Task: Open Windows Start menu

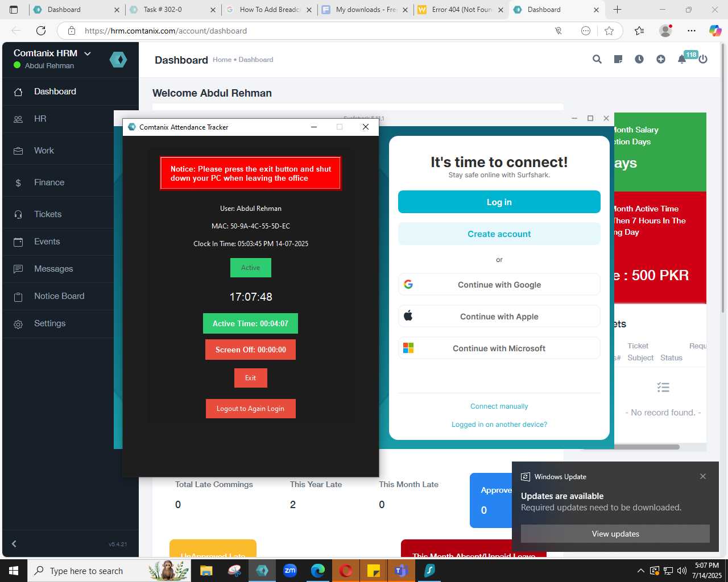Action: point(14,571)
